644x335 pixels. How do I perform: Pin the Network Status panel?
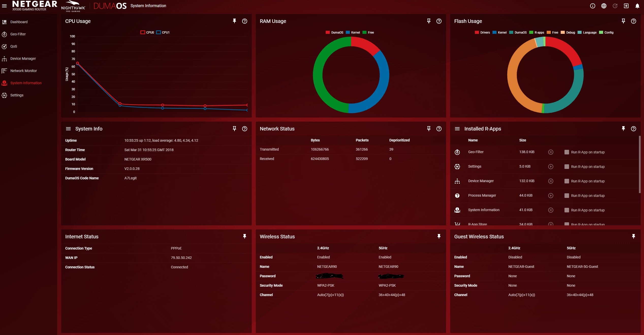[x=429, y=129]
